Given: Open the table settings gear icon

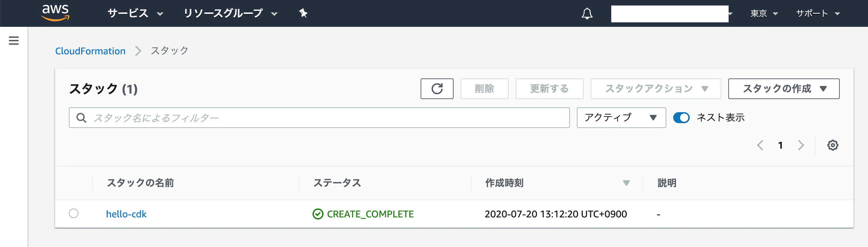Looking at the screenshot, I should coord(832,145).
